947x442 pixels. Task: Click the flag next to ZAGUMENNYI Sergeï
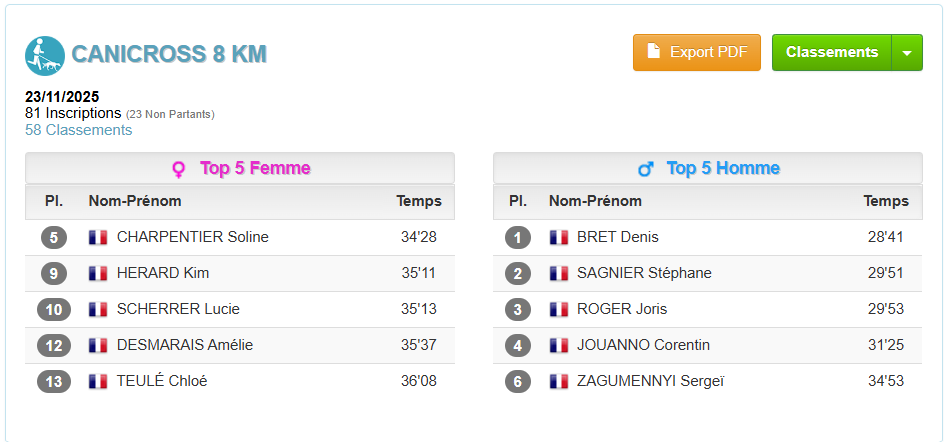tap(558, 381)
